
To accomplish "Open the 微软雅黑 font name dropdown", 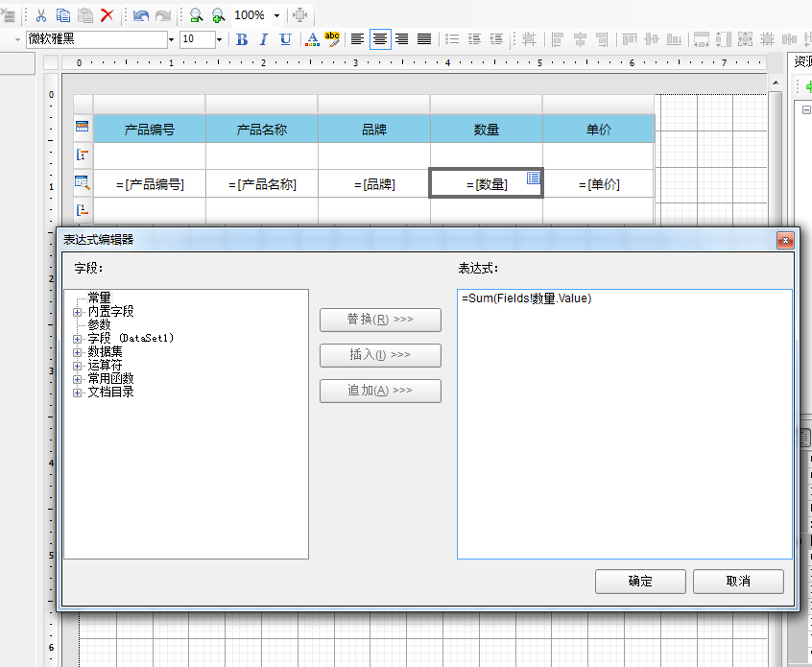I will click(171, 39).
